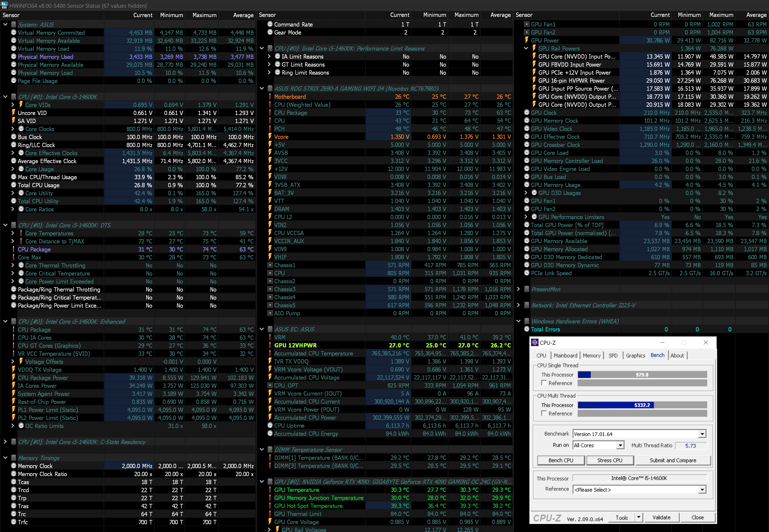Collapse the Memory Timings group
769x532 pixels.
coord(5,458)
